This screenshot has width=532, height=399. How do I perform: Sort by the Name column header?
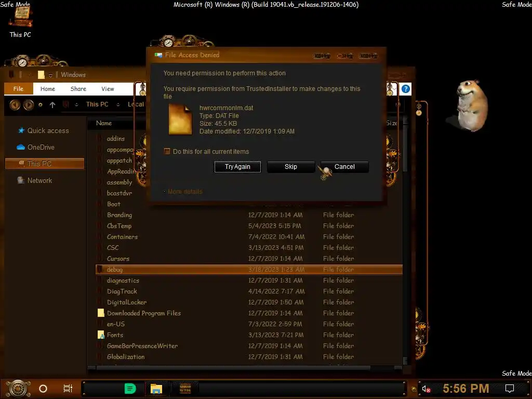click(104, 123)
